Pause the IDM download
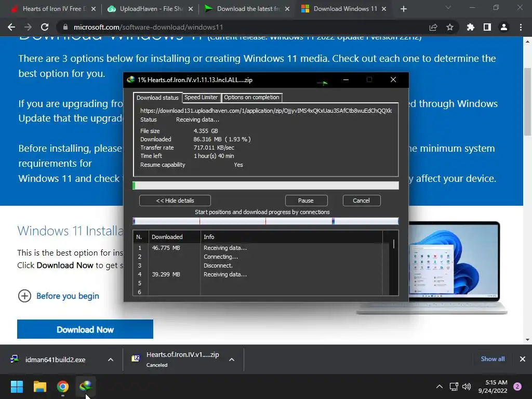 point(306,201)
